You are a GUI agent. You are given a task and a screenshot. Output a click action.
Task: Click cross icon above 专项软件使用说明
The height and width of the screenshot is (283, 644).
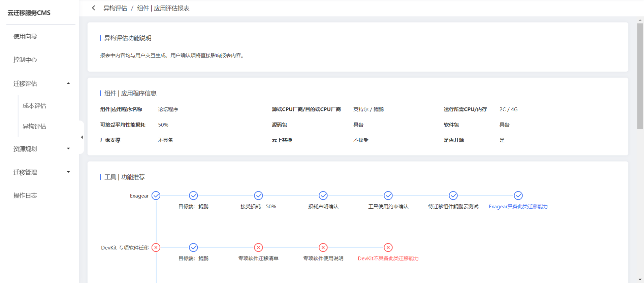[323, 248]
